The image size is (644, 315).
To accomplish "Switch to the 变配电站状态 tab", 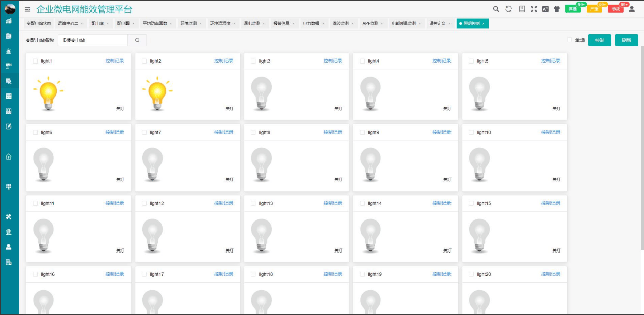I will pos(39,24).
